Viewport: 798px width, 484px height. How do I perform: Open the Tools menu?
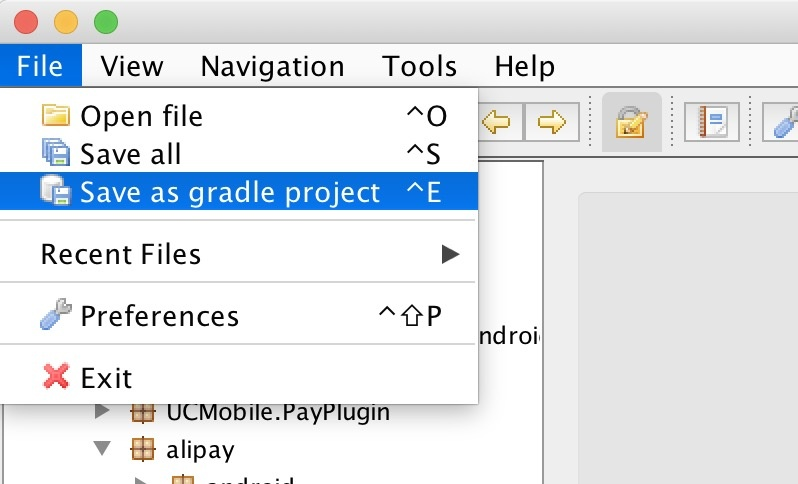[419, 66]
